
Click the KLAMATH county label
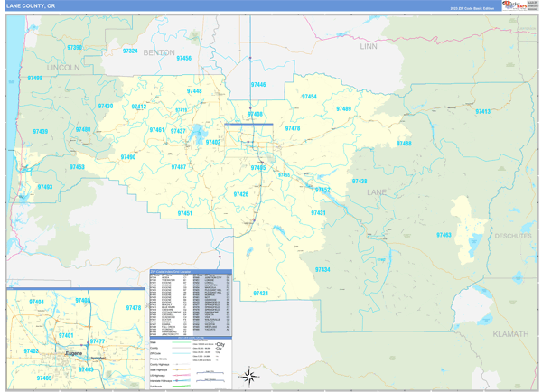tap(510, 333)
